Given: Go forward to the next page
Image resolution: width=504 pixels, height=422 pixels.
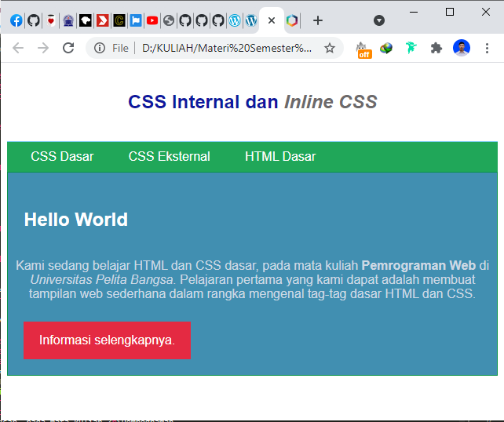Looking at the screenshot, I should point(43,48).
